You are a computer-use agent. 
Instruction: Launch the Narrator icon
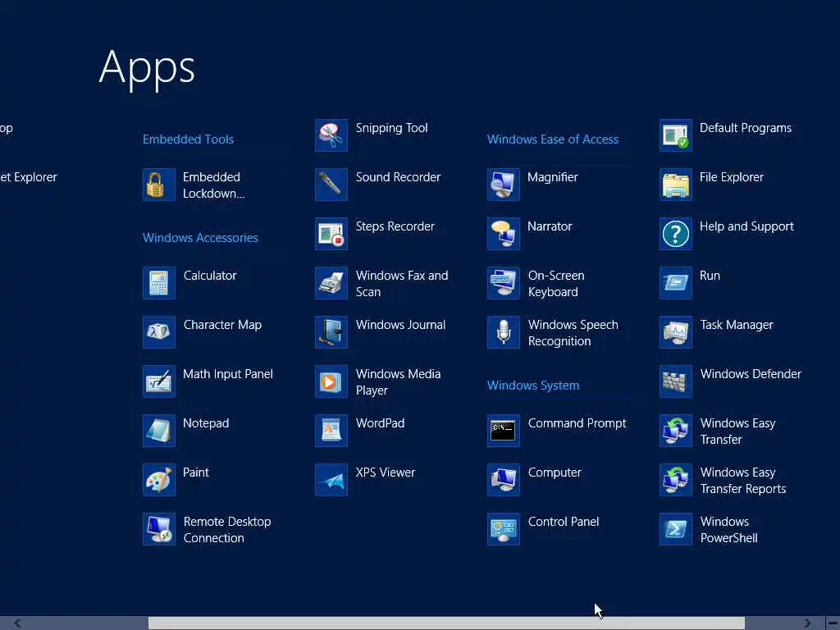pos(504,234)
